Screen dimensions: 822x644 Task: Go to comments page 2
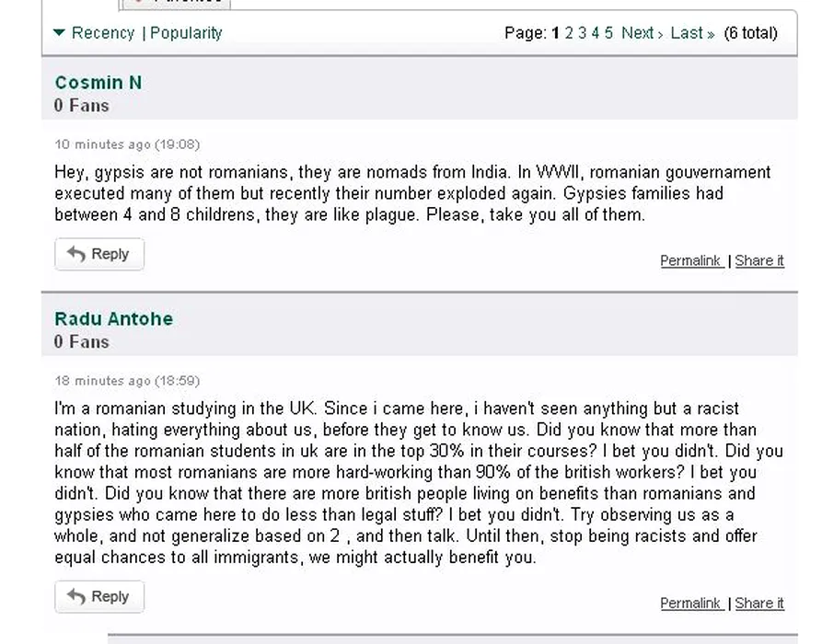[x=570, y=33]
